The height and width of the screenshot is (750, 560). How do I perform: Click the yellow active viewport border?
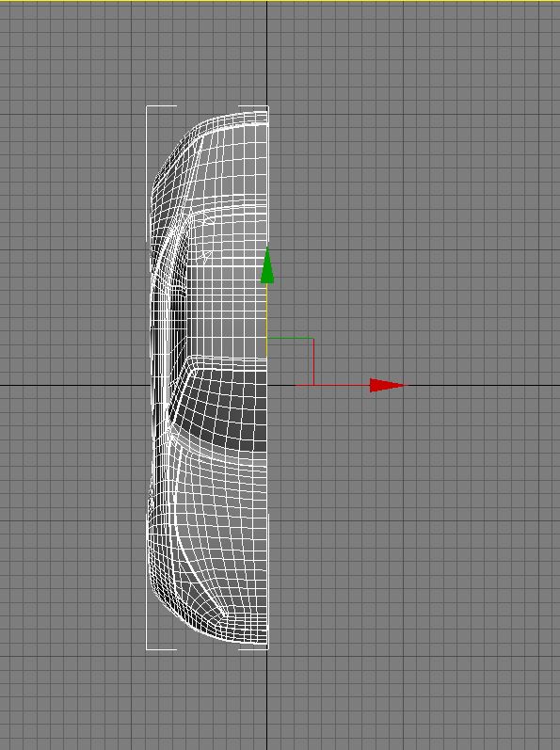(x=280, y=1)
